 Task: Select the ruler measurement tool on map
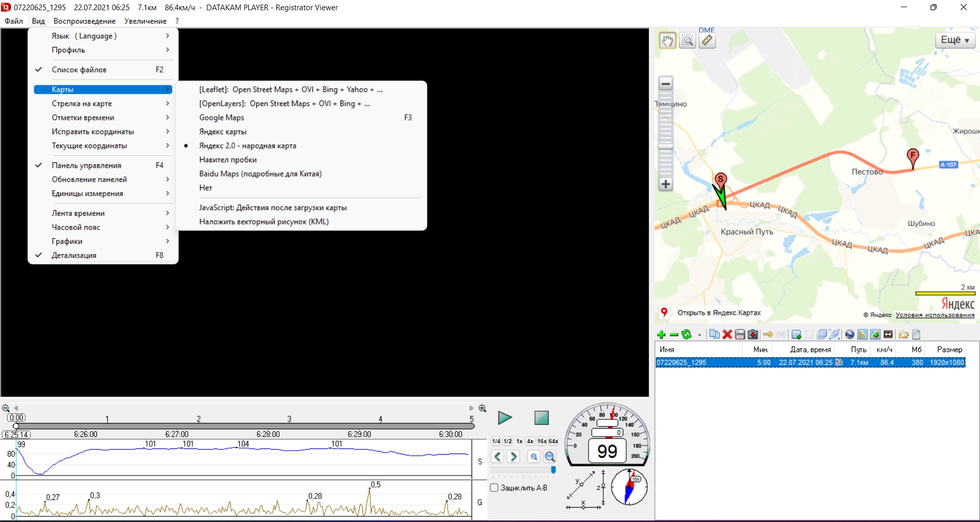(x=707, y=41)
